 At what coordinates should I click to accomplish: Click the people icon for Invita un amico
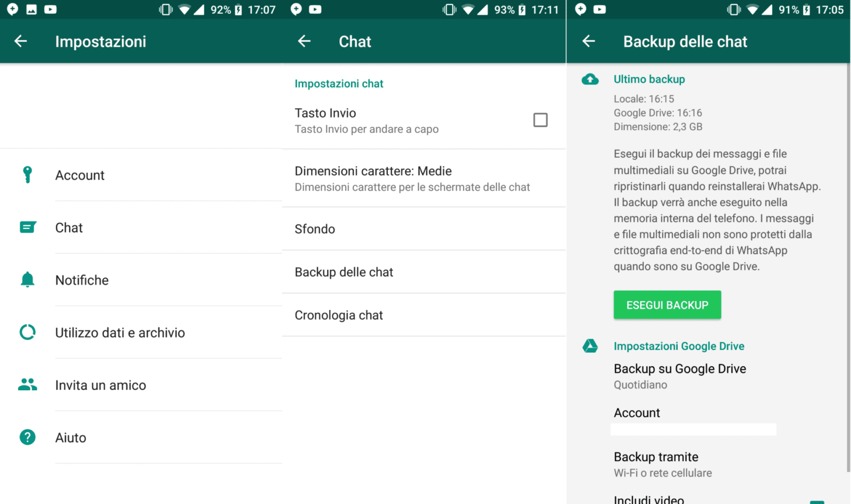(x=28, y=384)
